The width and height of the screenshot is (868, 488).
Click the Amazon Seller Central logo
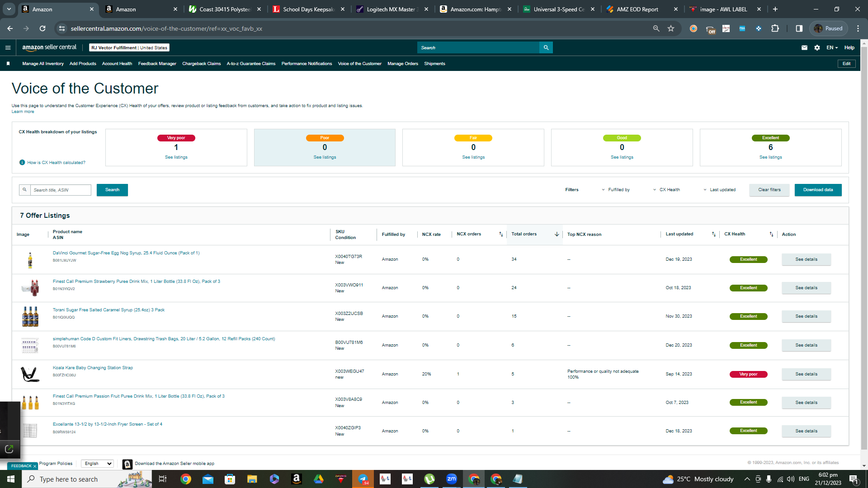tap(49, 47)
